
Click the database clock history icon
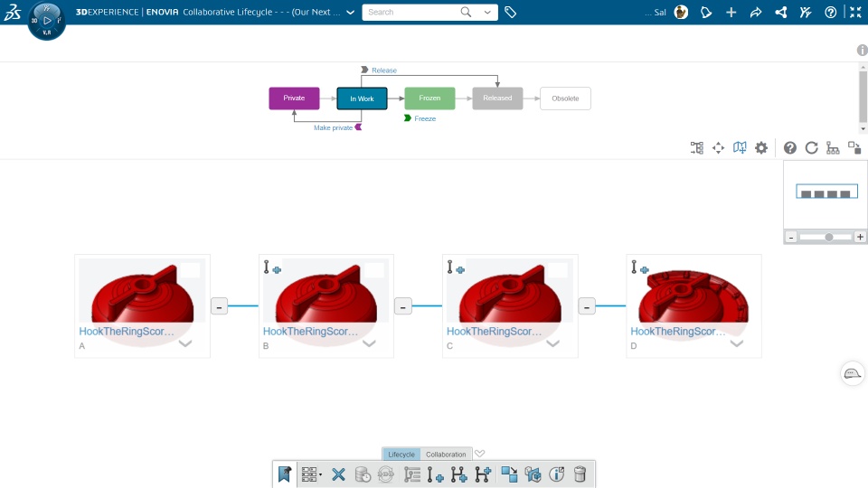[x=363, y=474]
